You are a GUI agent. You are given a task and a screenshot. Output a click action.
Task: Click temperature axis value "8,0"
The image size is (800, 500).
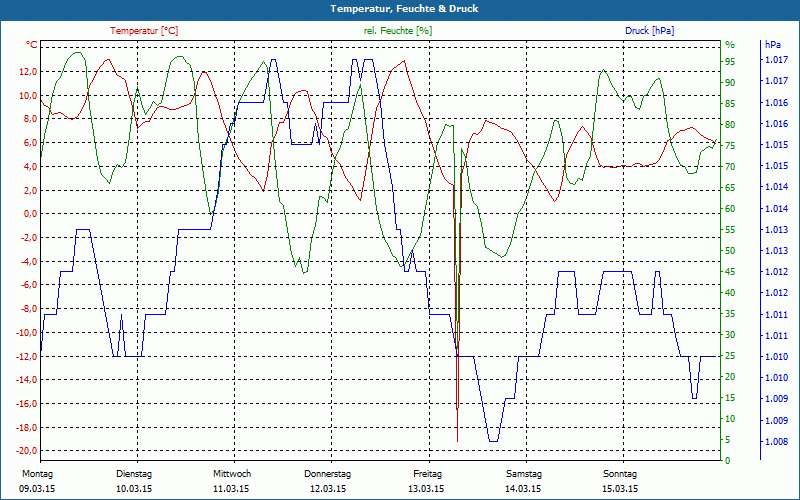pos(30,119)
